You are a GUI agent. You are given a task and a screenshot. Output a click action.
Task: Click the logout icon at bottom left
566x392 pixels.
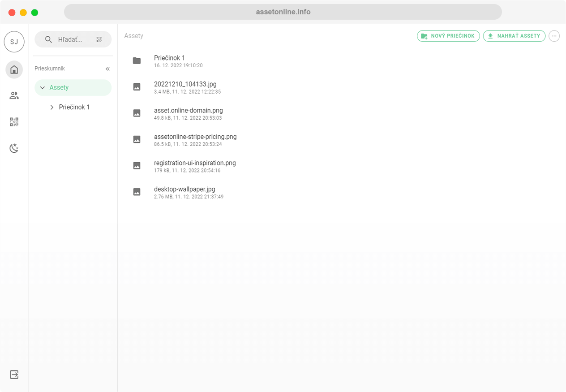pyautogui.click(x=14, y=374)
